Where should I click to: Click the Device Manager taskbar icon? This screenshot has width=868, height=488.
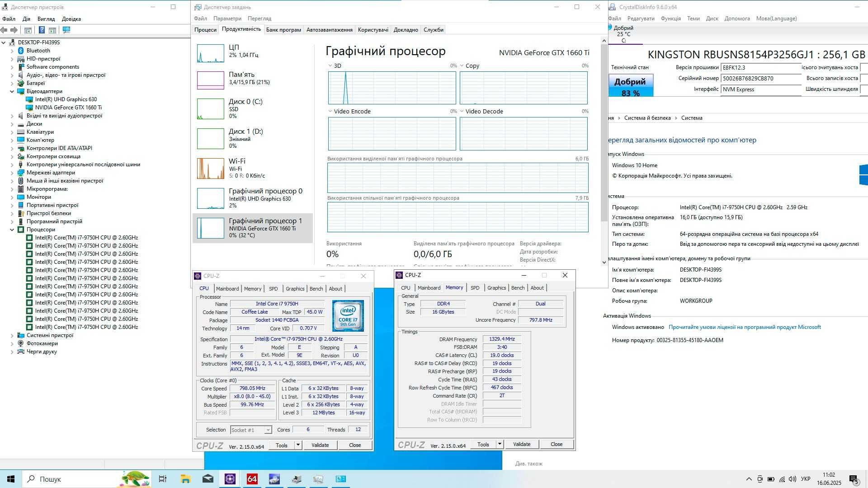click(296, 479)
